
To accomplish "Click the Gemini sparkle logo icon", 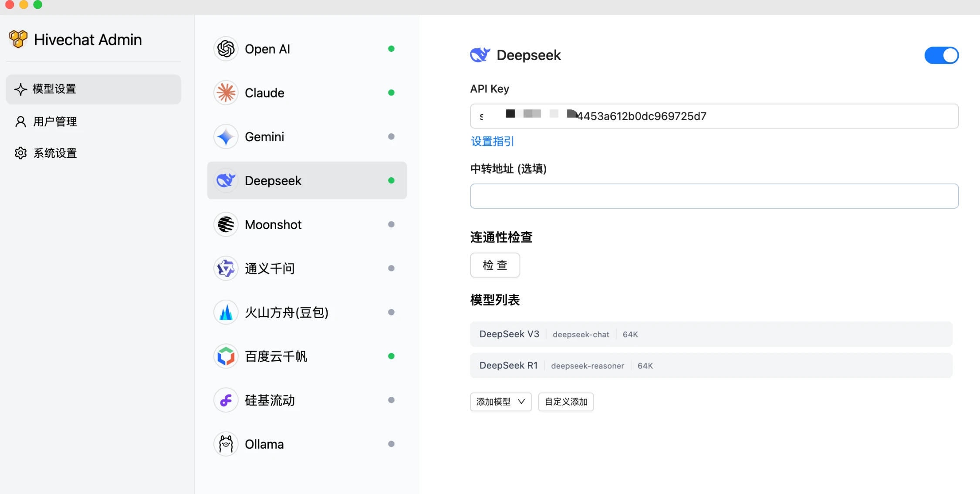I will 226,137.
